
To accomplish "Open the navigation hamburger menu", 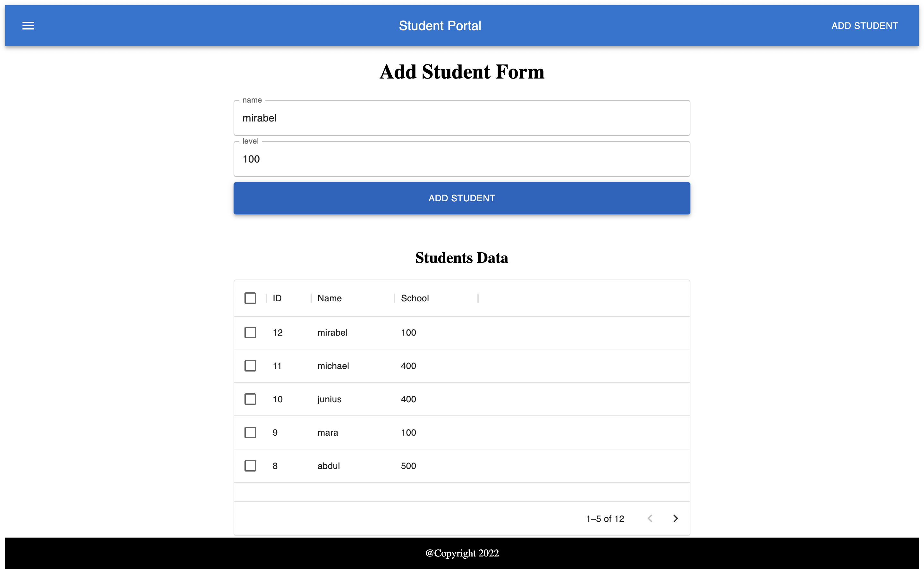I will pos(28,26).
